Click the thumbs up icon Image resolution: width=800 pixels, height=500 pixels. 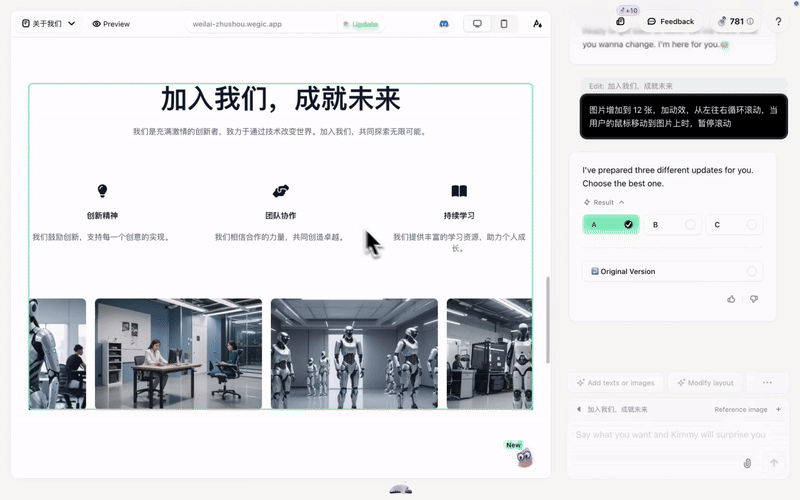(731, 299)
